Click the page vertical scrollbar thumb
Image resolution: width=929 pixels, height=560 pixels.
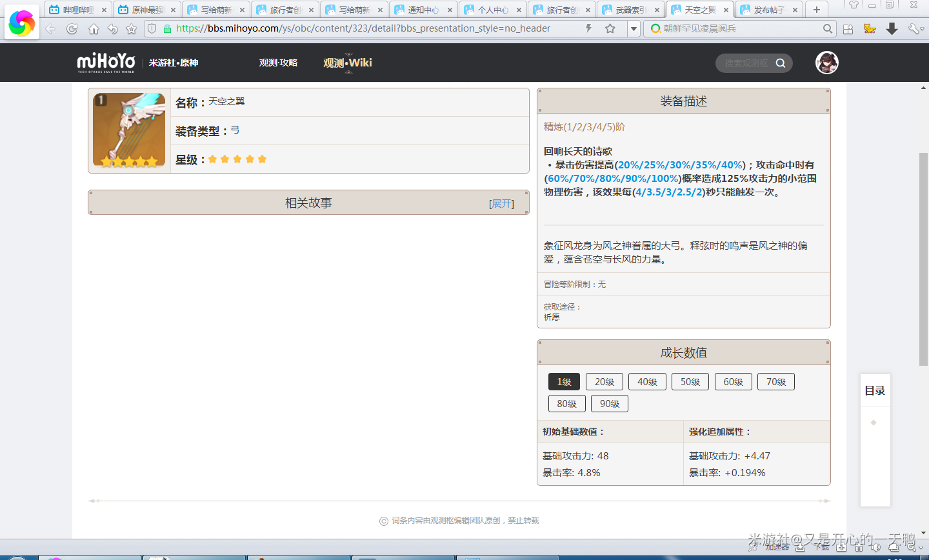click(x=923, y=259)
